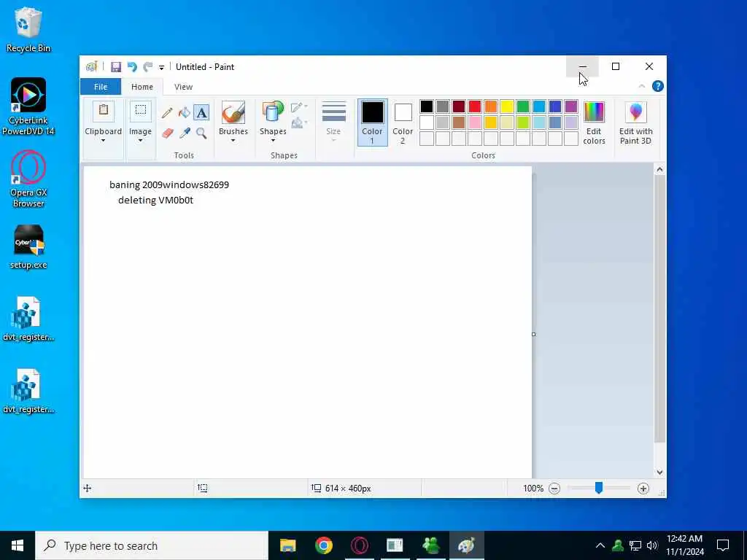Select setup.exe desktop file
This screenshot has width=747, height=560.
click(28, 246)
